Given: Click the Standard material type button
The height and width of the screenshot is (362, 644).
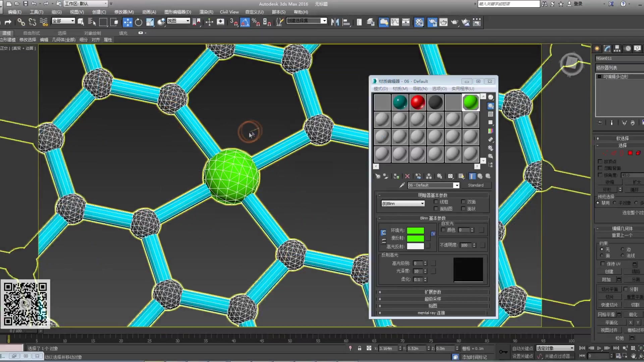Looking at the screenshot, I should (475, 185).
